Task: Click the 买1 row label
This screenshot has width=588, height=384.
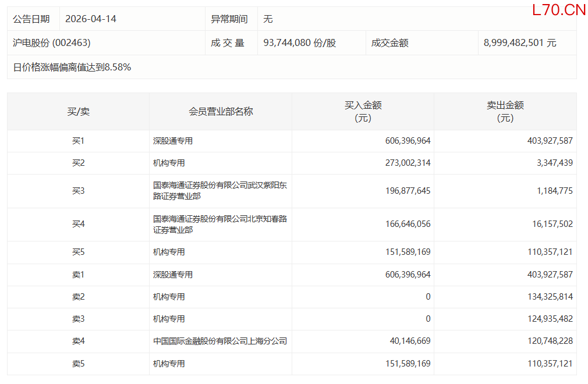Action: click(x=78, y=141)
